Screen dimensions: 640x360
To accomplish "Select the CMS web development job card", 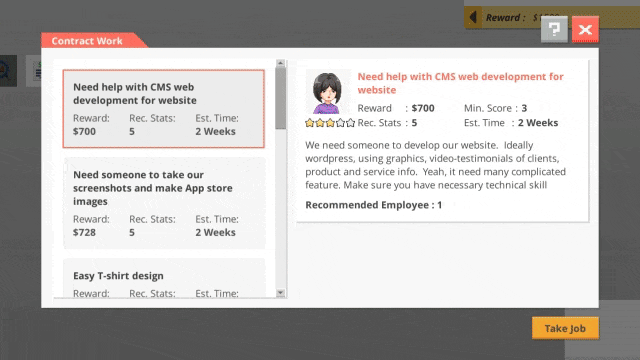I will (x=163, y=109).
